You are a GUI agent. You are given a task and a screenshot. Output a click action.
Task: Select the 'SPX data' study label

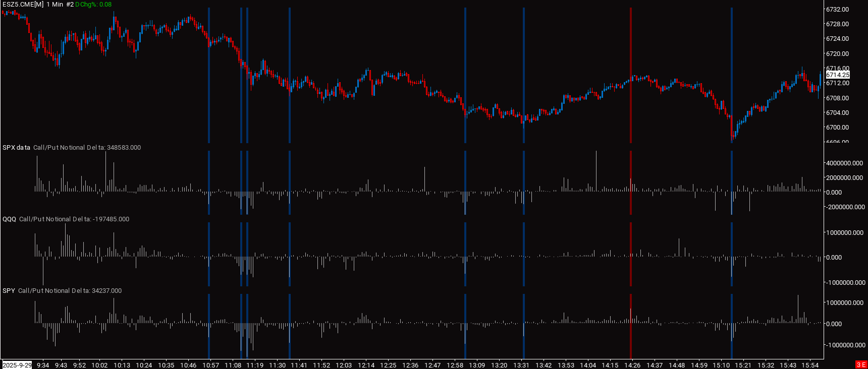coord(16,148)
